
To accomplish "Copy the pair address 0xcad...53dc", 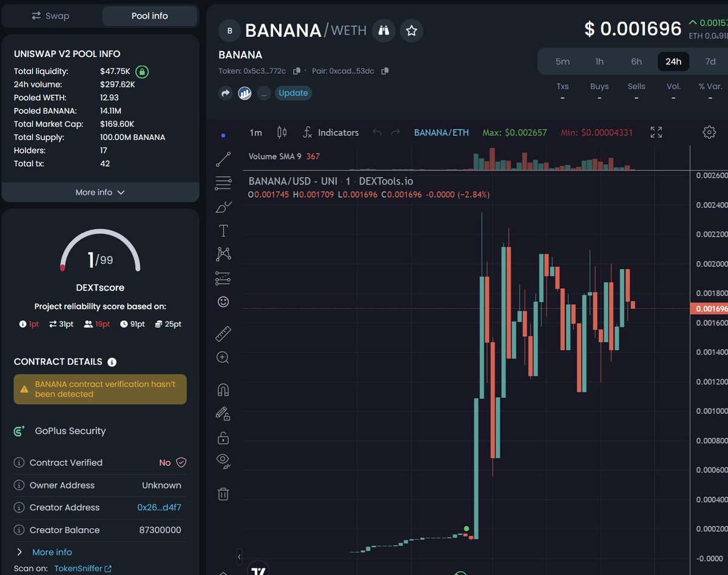I will coord(385,71).
